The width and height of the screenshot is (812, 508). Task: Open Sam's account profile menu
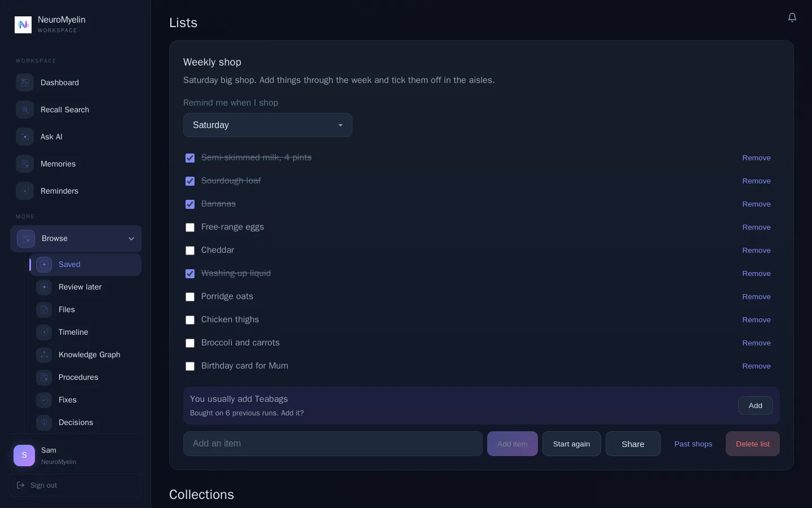76,456
